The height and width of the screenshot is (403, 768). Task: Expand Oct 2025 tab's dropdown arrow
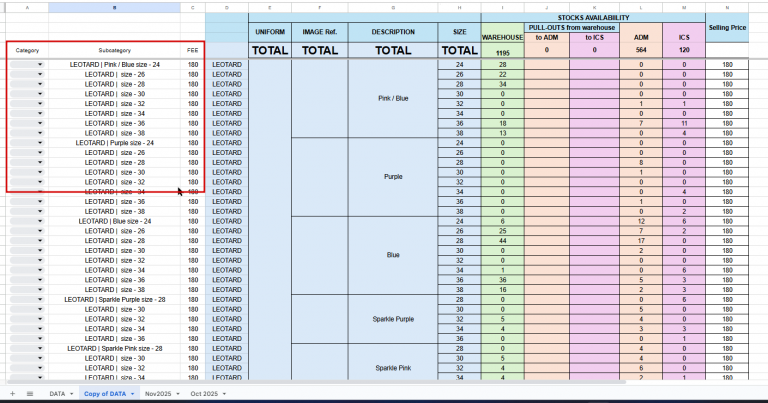pyautogui.click(x=224, y=394)
